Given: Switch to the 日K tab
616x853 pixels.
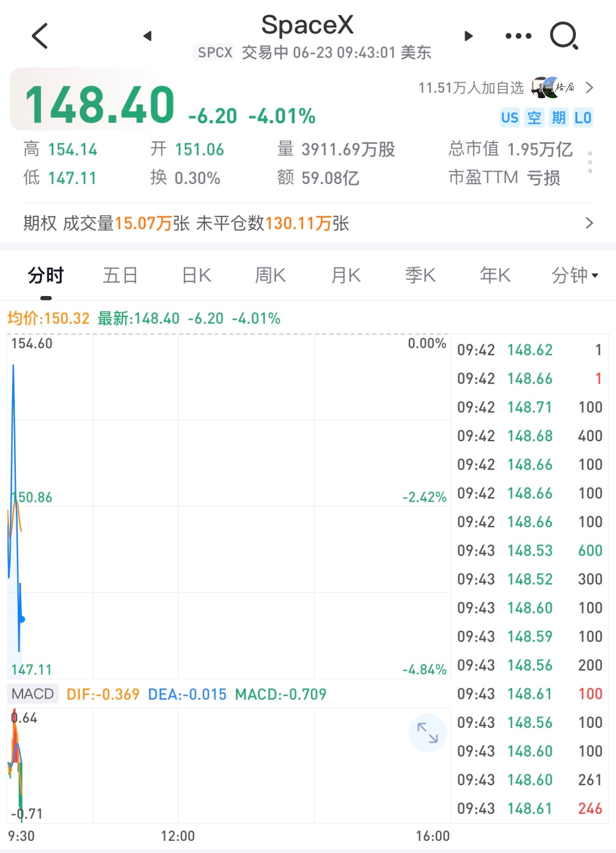Looking at the screenshot, I should [x=196, y=275].
